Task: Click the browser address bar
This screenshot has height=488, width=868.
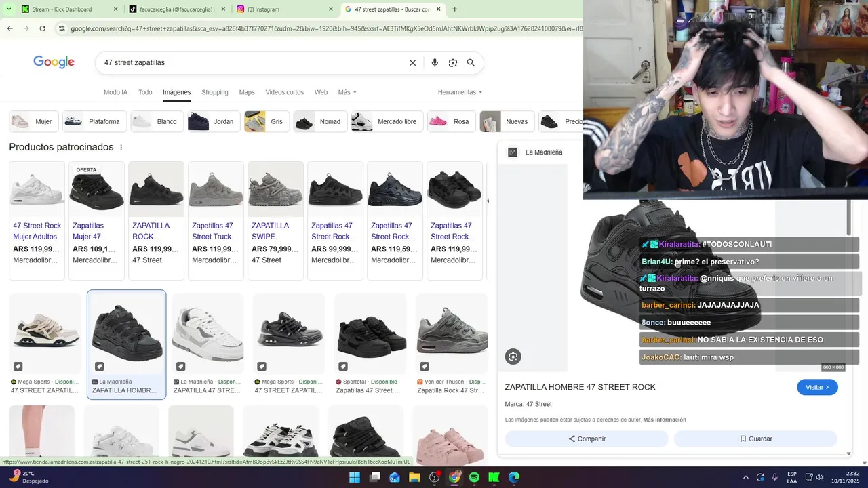Action: coord(324,28)
